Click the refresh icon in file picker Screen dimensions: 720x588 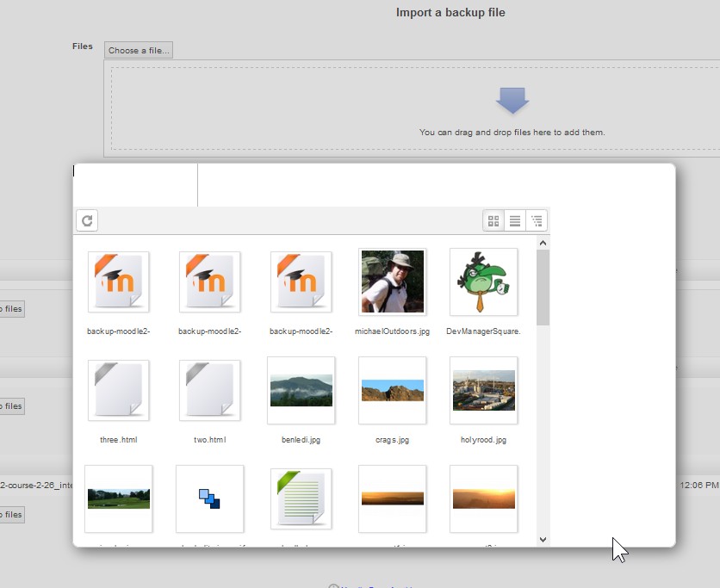[87, 220]
